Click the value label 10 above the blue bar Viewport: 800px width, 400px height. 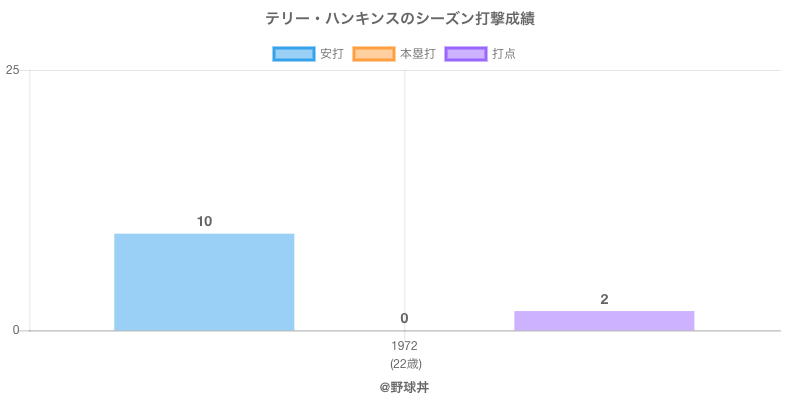pyautogui.click(x=204, y=221)
